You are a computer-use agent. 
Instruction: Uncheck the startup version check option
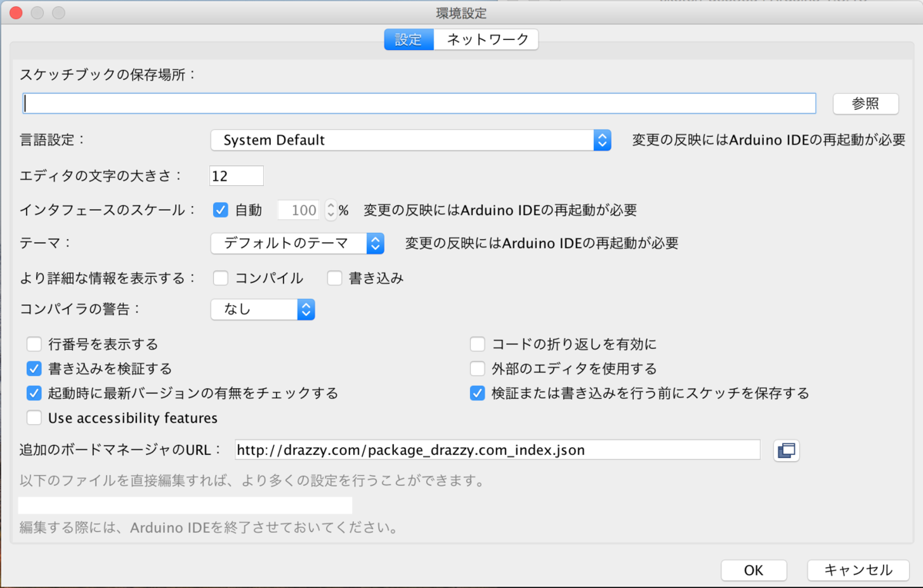(34, 393)
